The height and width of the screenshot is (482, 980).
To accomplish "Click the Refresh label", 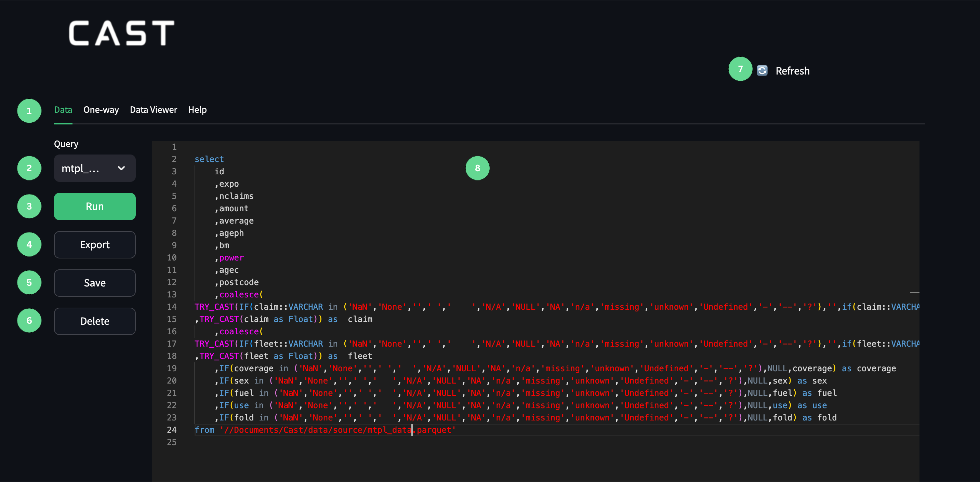I will point(792,71).
